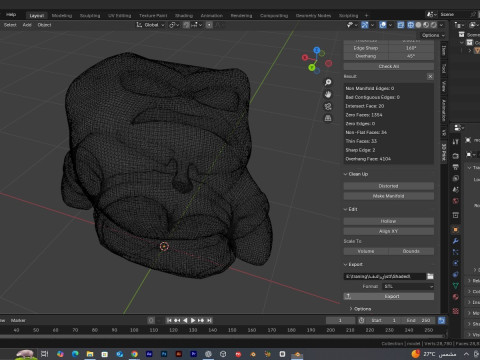This screenshot has width=480, height=360.
Task: Open the Object Data green triangle tab
Action: (455, 286)
